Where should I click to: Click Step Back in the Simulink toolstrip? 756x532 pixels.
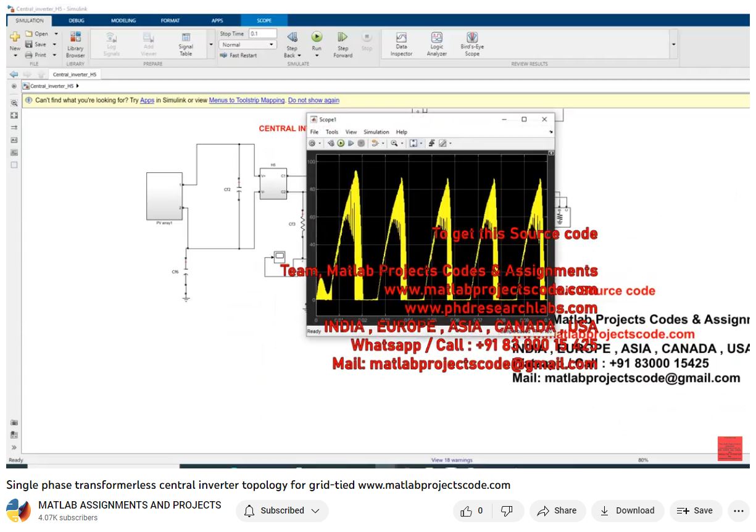coord(292,45)
